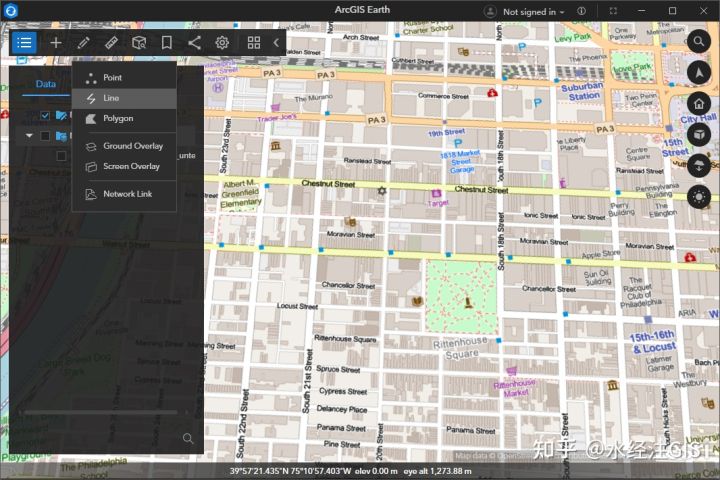Click the eye alt 1,273.88 m readout

[x=438, y=471]
